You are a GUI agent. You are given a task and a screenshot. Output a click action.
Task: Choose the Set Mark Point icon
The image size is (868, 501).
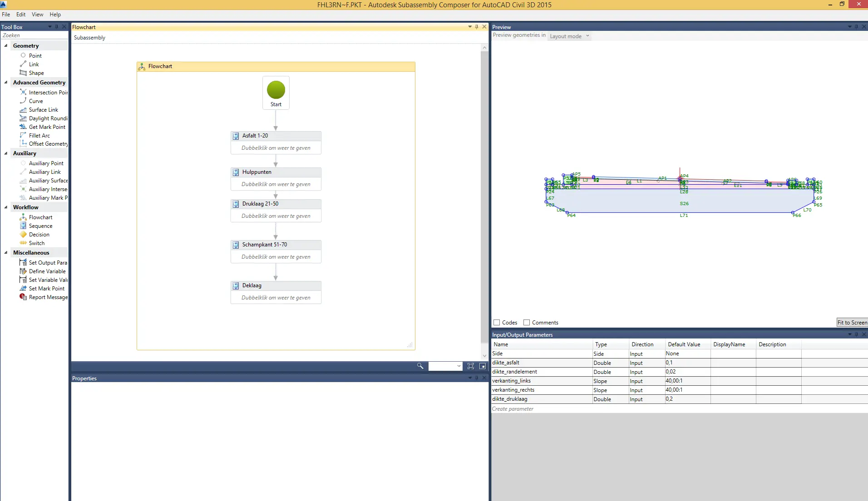(x=23, y=288)
